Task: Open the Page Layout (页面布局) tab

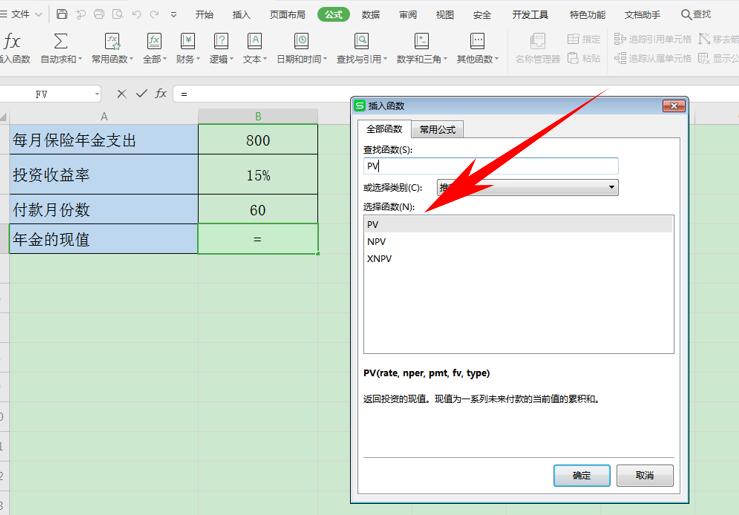Action: coord(287,15)
